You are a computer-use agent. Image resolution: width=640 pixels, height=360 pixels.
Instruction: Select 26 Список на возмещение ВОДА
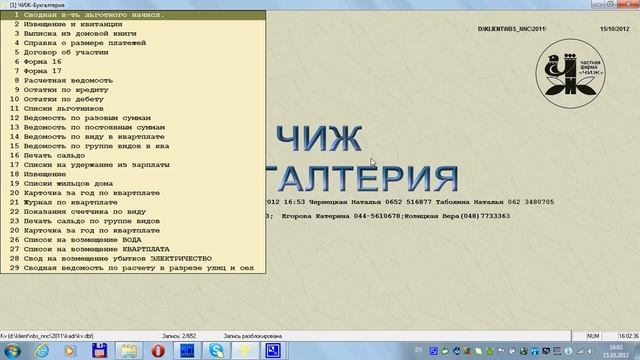[133, 240]
